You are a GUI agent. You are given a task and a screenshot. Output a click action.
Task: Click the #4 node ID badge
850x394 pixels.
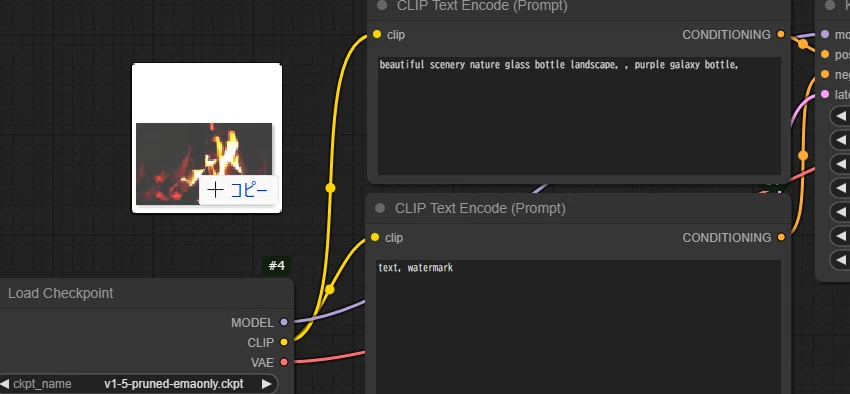[x=276, y=266]
